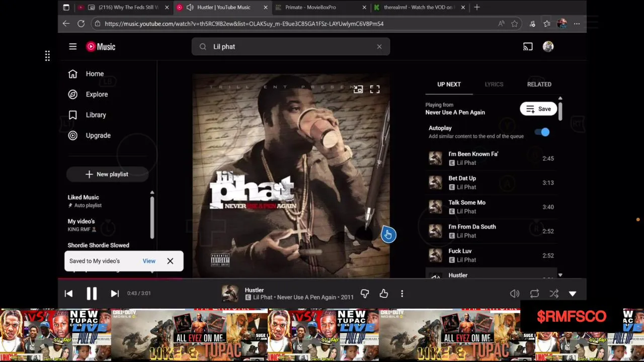Switch to the RELATED tab
Viewport: 644px width, 362px height.
539,84
